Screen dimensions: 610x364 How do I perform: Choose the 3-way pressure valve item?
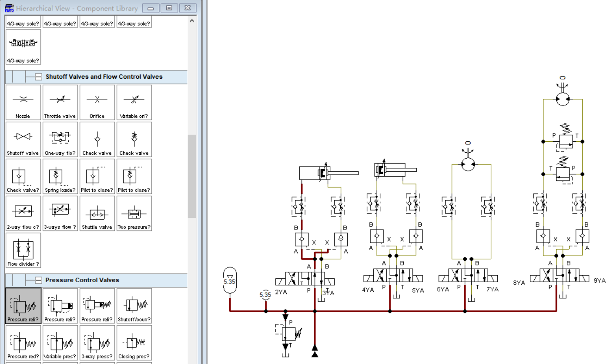tap(97, 343)
